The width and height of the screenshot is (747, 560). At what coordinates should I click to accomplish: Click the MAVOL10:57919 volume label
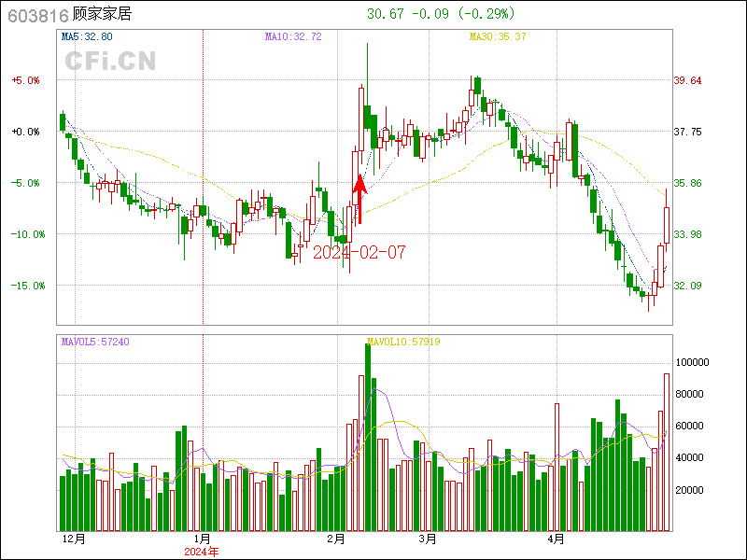click(x=404, y=342)
